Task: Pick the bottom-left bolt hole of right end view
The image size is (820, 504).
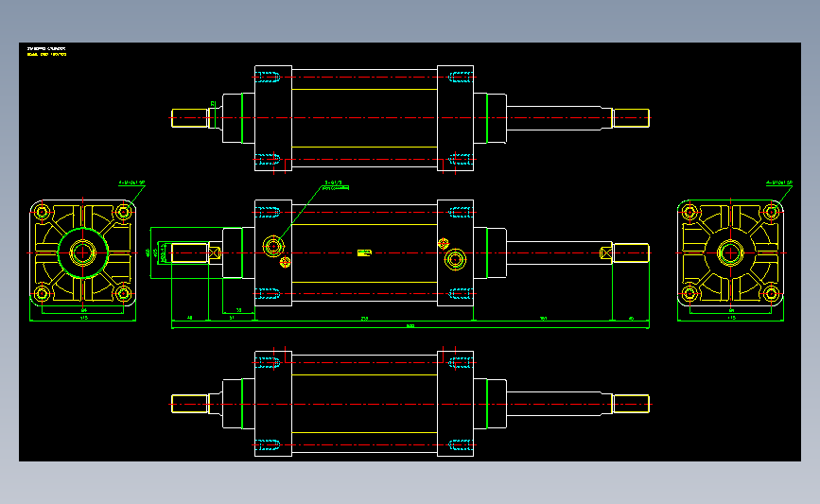Action: [x=689, y=293]
